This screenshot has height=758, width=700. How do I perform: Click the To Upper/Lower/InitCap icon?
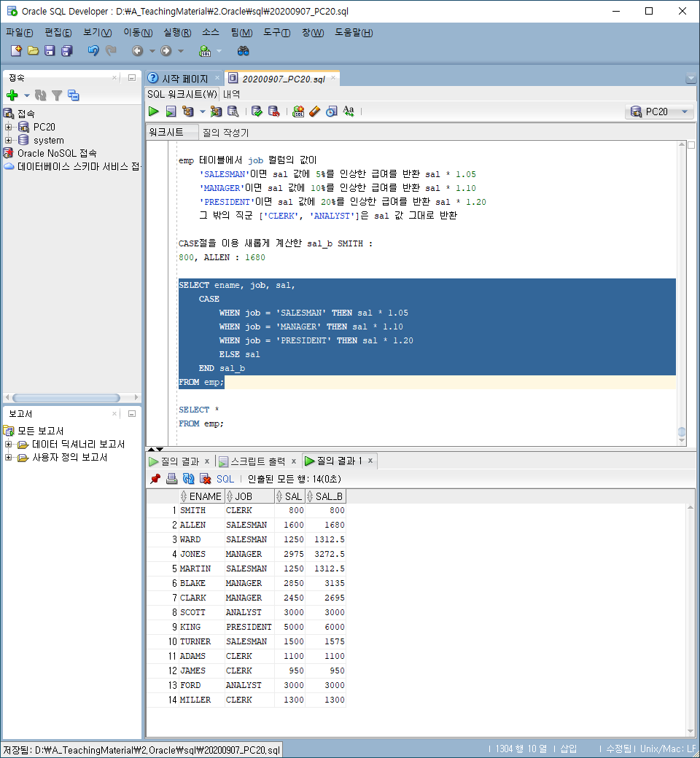point(349,112)
